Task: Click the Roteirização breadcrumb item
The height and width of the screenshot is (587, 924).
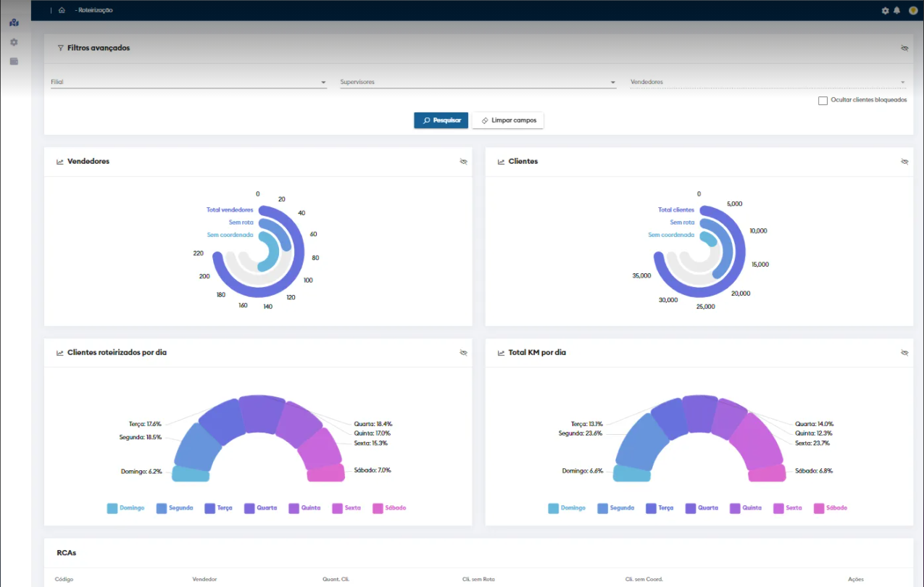Action: 95,11
